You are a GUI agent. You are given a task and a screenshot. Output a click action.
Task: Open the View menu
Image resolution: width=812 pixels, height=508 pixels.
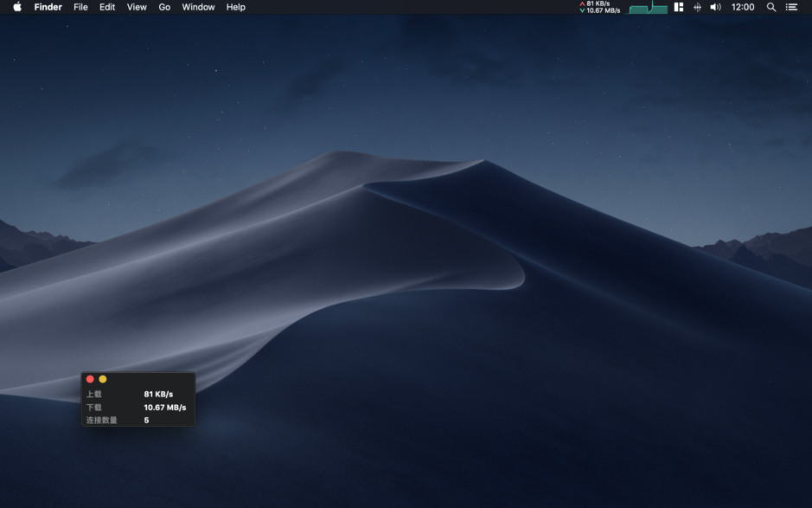[x=136, y=7]
